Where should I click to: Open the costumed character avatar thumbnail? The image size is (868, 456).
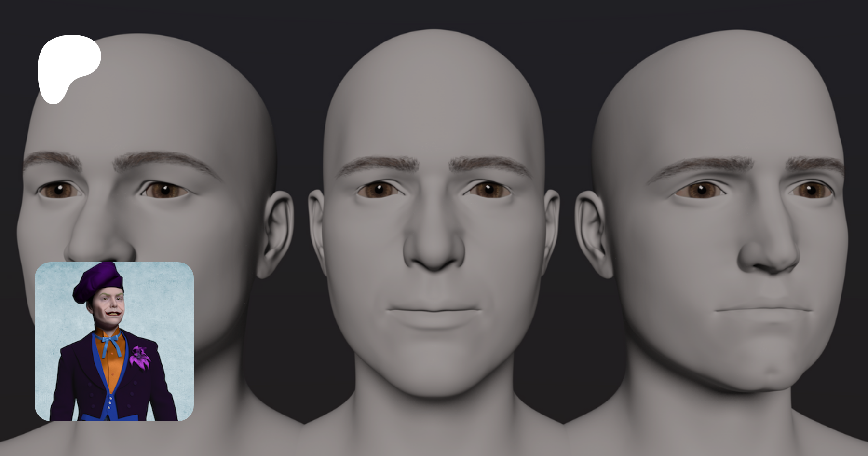(114, 341)
